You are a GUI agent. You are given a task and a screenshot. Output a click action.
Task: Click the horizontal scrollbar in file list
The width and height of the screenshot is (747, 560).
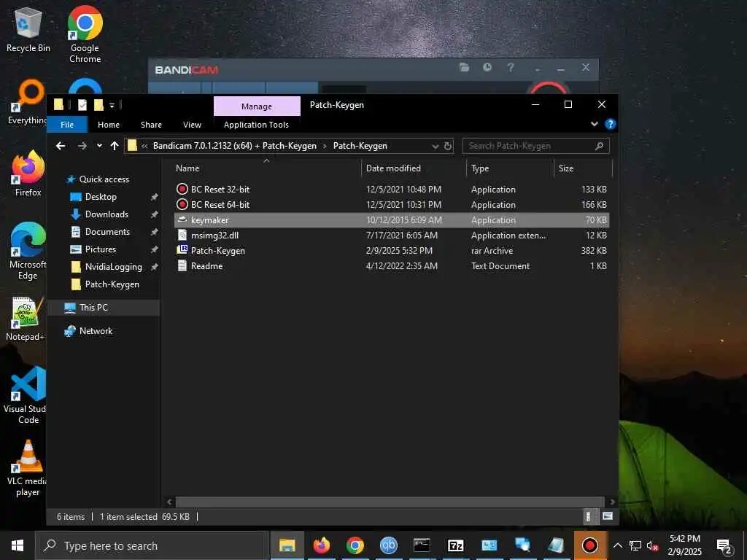[x=390, y=502]
